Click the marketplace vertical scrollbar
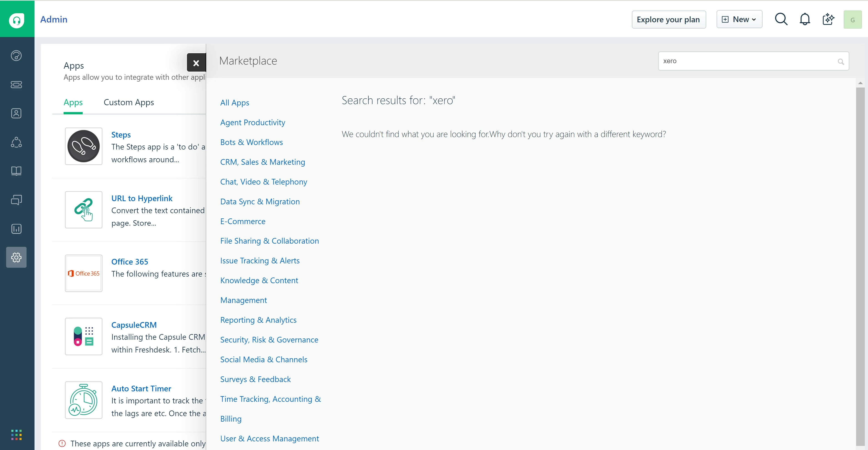Image resolution: width=868 pixels, height=450 pixels. pyautogui.click(x=860, y=266)
